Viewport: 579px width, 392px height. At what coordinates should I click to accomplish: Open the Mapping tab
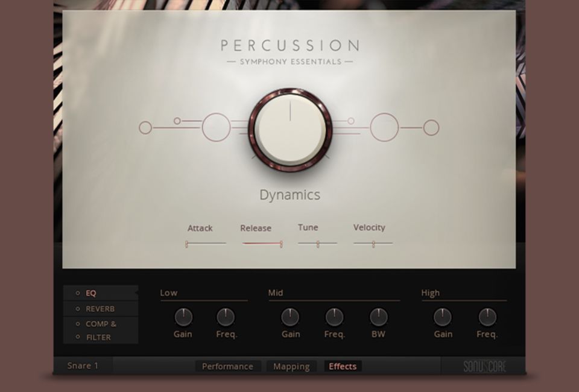(x=291, y=366)
